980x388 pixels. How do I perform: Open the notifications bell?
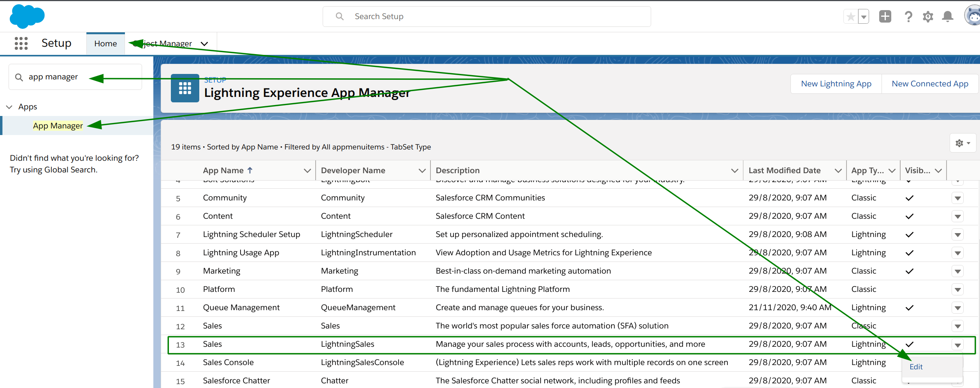[x=948, y=16]
